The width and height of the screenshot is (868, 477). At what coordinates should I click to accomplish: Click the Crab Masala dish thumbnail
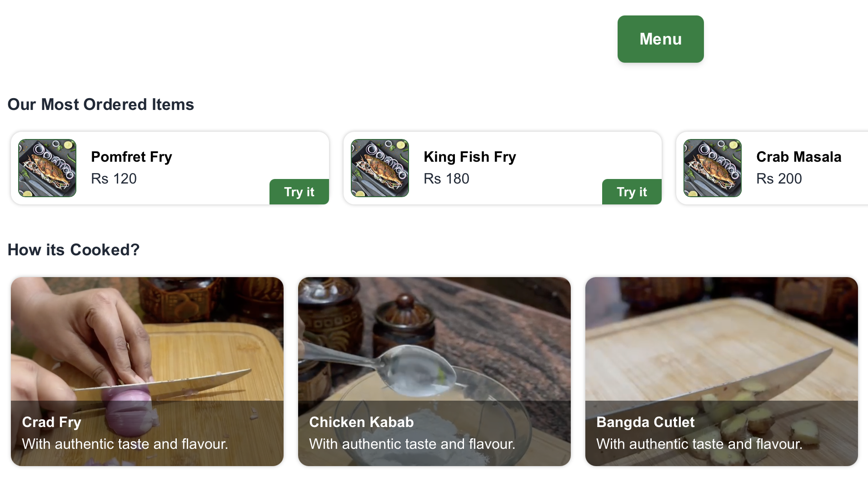(713, 168)
